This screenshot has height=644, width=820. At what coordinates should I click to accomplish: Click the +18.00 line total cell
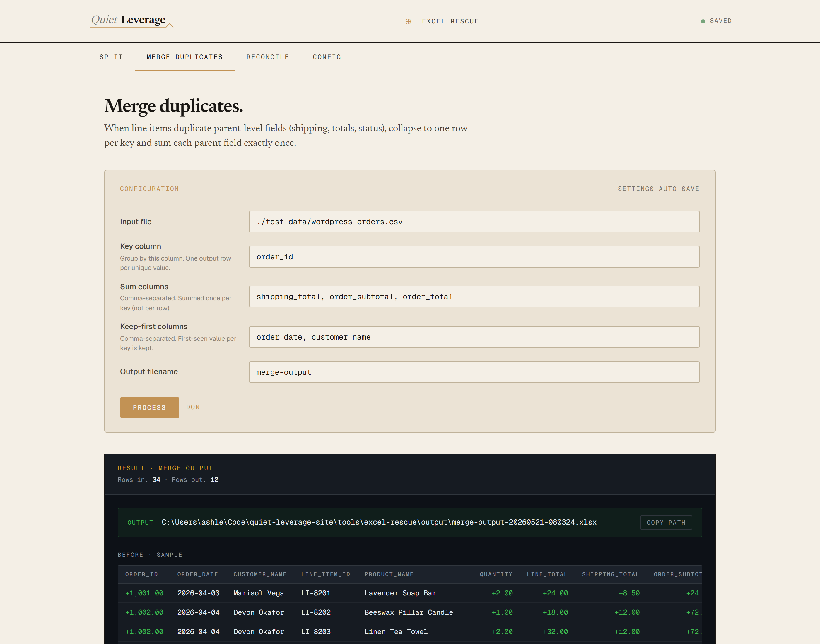555,612
